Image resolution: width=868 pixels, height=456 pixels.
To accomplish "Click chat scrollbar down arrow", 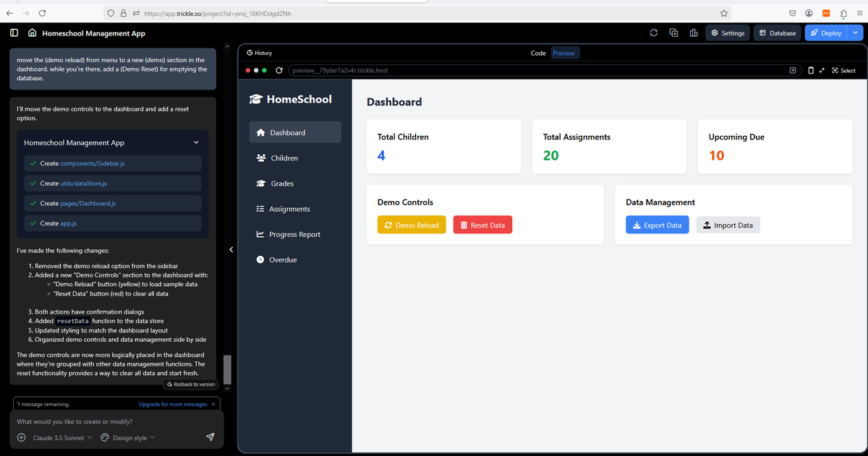I will point(227,388).
